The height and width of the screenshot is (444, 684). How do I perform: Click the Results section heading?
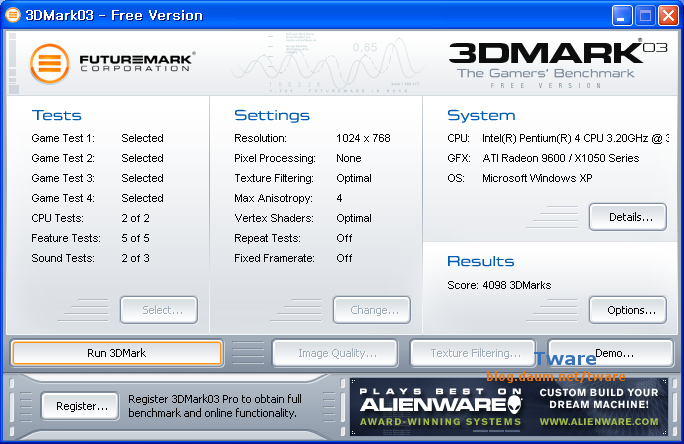481,261
